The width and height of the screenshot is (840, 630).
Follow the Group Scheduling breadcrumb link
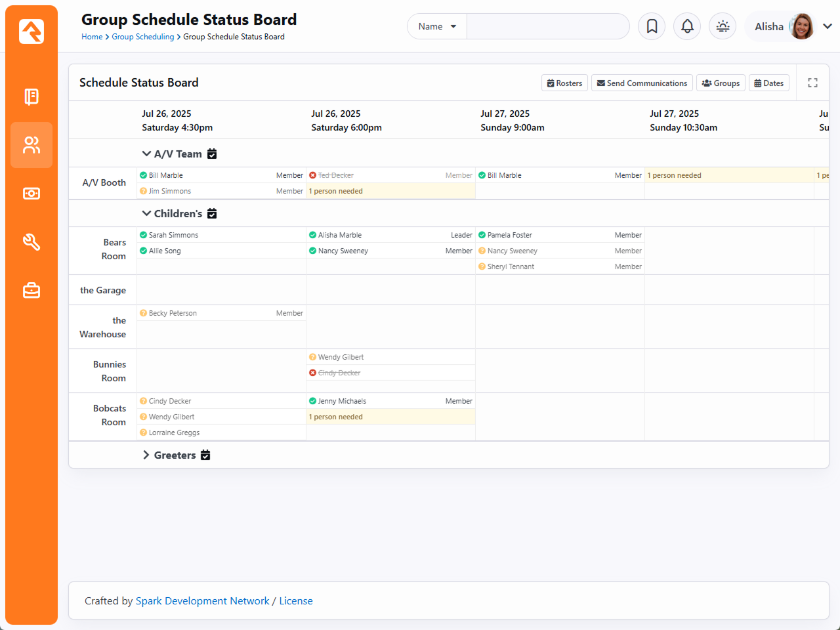tap(142, 37)
